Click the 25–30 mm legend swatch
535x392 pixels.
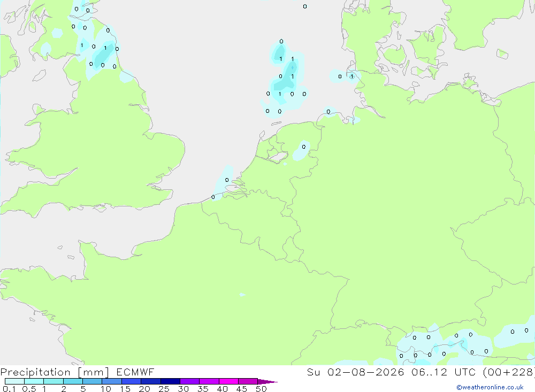tap(170, 381)
